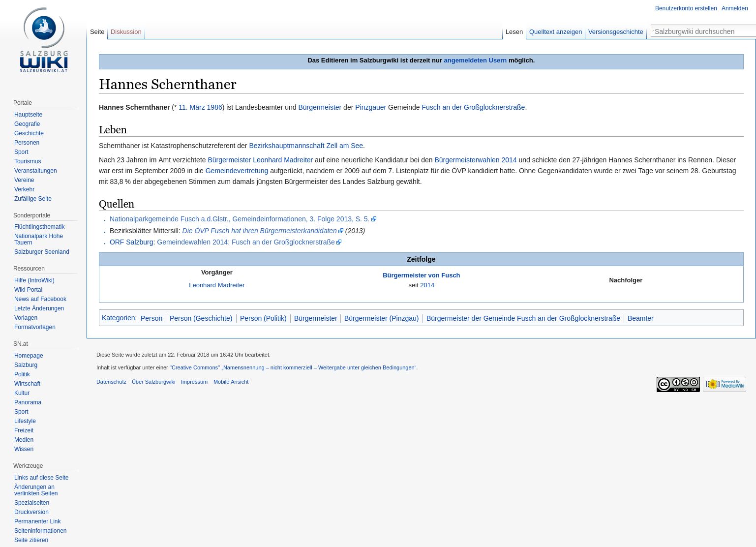Click Benutzerkonto erstellen link

686,8
